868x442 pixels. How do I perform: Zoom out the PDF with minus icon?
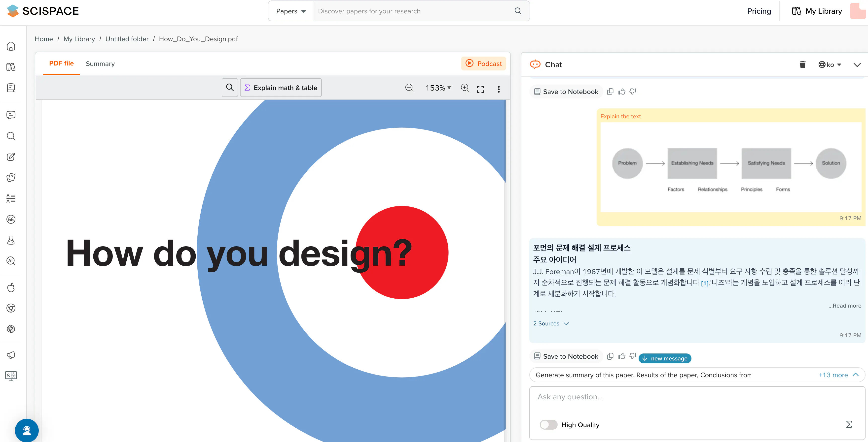click(x=409, y=88)
